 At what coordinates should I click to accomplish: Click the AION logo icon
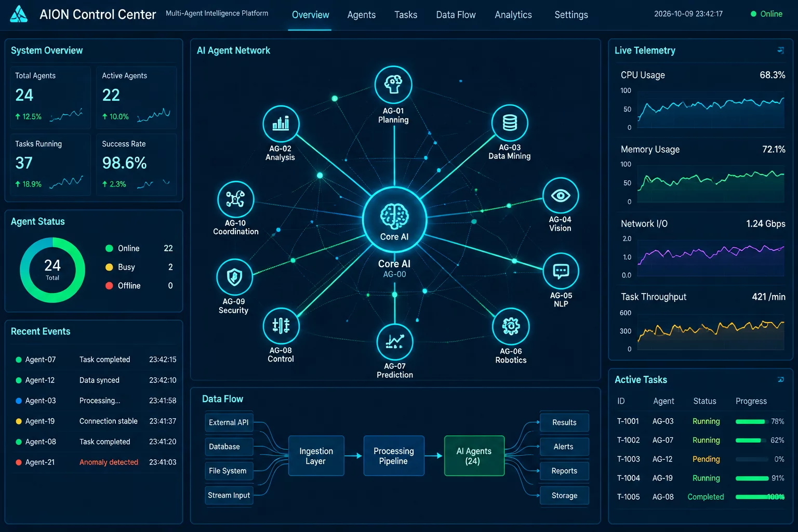point(19,14)
